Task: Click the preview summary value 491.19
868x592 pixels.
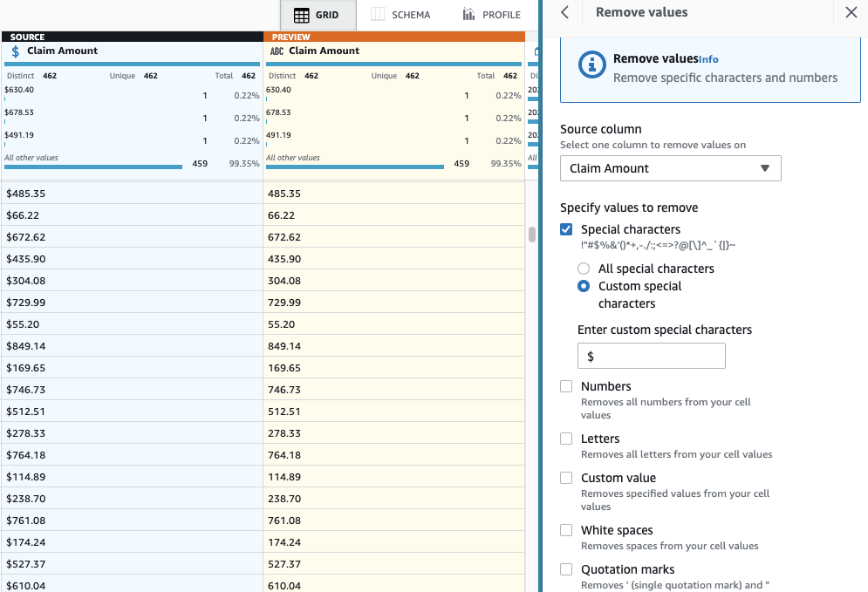Action: pyautogui.click(x=278, y=135)
